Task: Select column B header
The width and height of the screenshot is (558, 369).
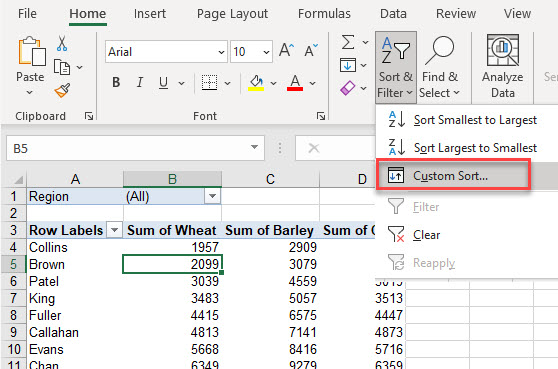Action: (172, 179)
